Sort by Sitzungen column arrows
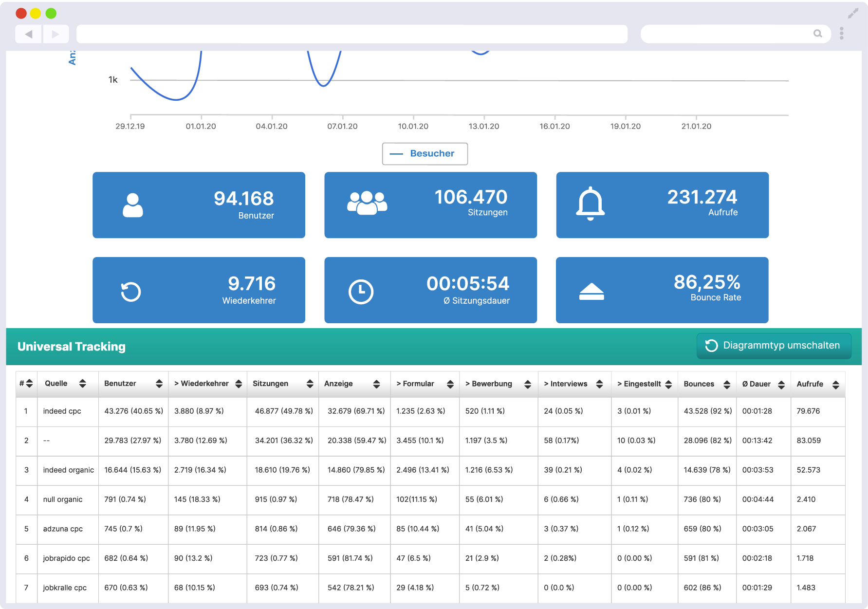 [x=310, y=384]
